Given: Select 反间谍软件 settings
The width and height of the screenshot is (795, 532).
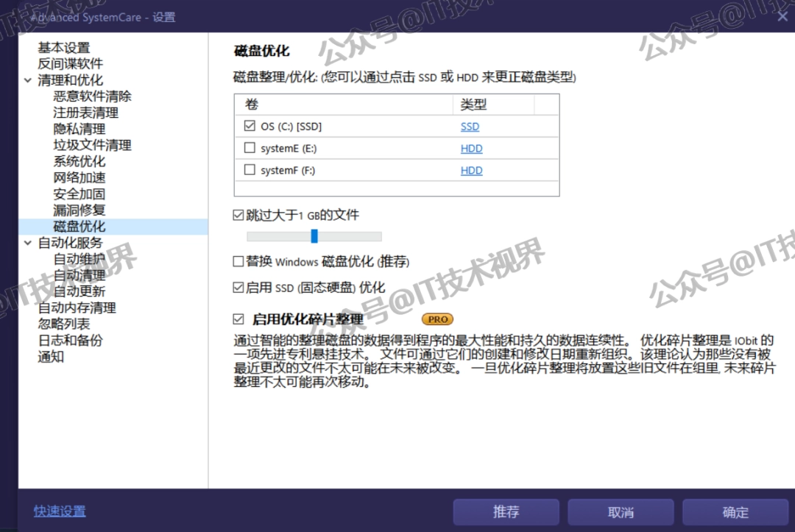Looking at the screenshot, I should (x=70, y=64).
